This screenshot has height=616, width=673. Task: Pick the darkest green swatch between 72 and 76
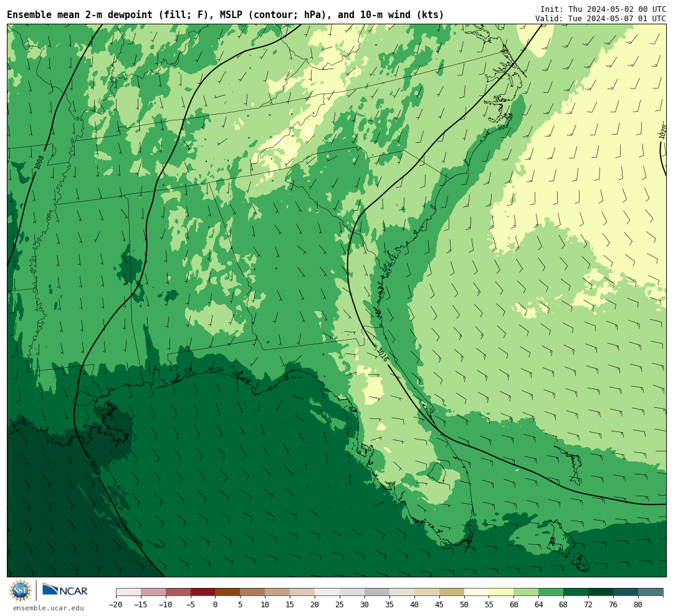tap(601, 592)
